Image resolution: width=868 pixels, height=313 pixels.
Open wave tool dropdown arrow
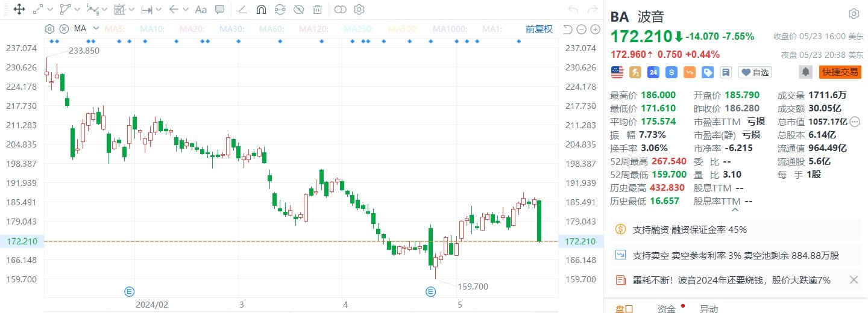[104, 10]
